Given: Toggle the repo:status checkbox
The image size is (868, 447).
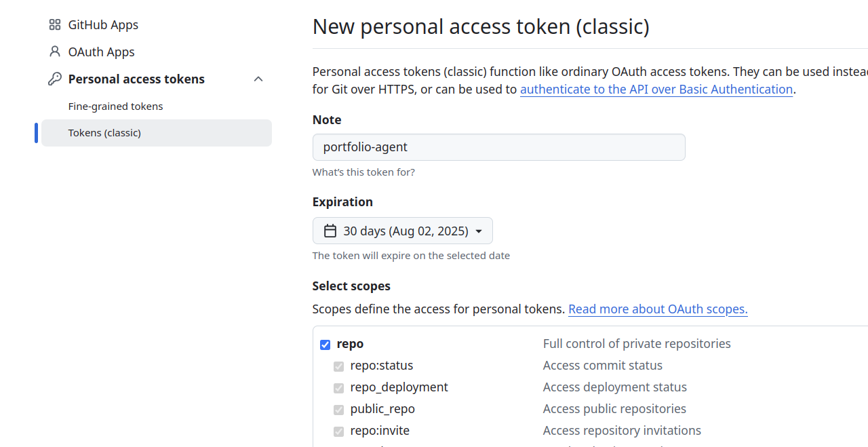Looking at the screenshot, I should click(339, 366).
